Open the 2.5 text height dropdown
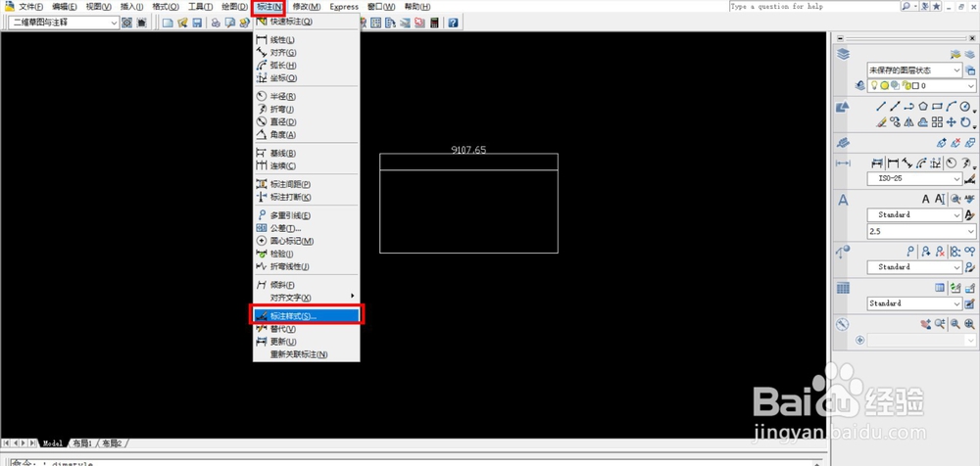The image size is (980, 466). click(921, 231)
